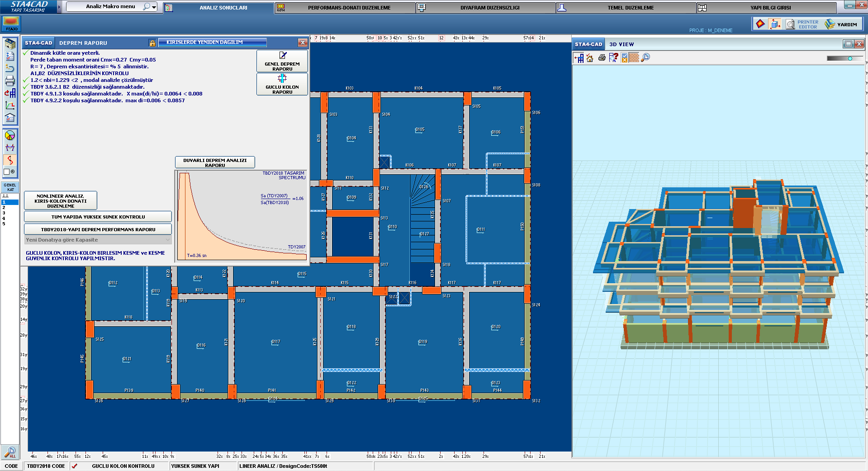The width and height of the screenshot is (868, 471).
Task: Expand 'Yeni Donatıya göre Kapasite' dropdown
Action: 168,240
